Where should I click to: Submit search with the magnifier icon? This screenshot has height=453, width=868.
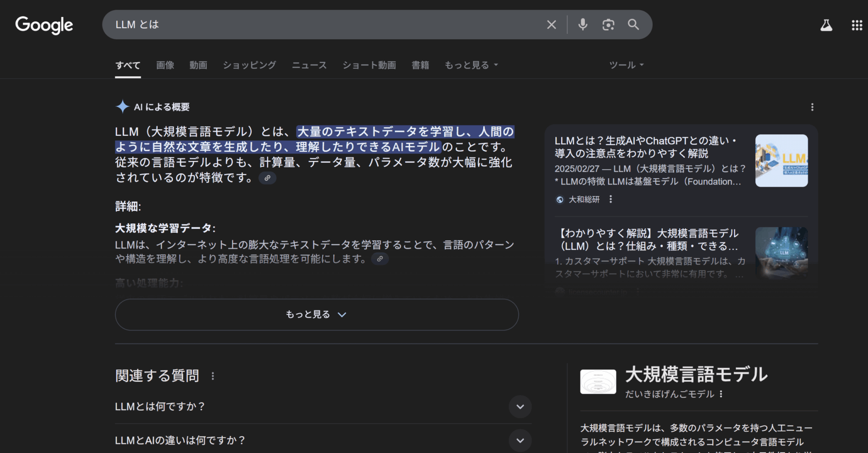click(x=633, y=25)
